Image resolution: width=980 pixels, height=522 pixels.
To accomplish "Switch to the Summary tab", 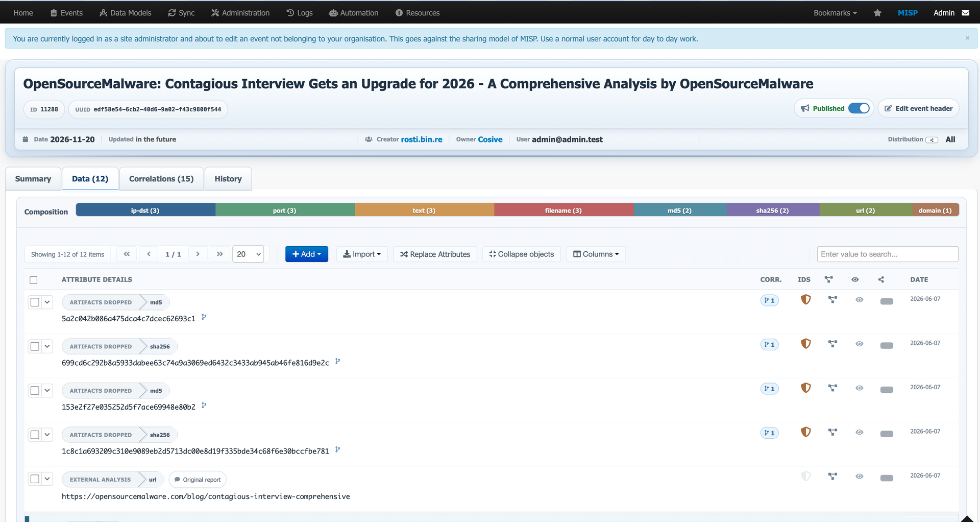I will coord(33,179).
